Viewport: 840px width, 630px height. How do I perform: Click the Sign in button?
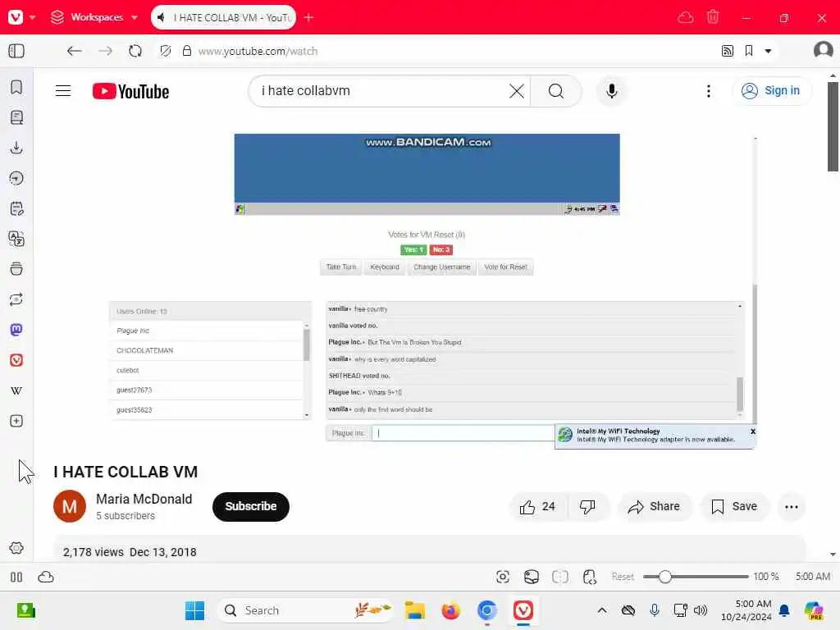[x=771, y=91]
